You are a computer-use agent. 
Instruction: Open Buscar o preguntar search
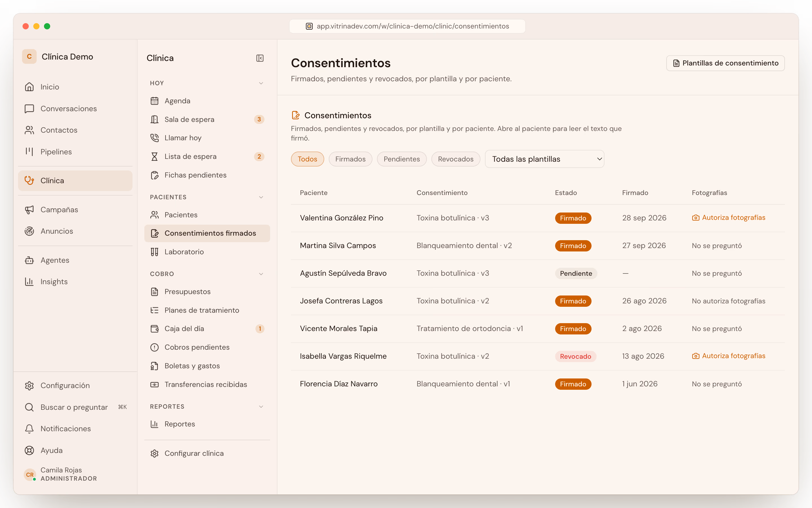pyautogui.click(x=75, y=407)
